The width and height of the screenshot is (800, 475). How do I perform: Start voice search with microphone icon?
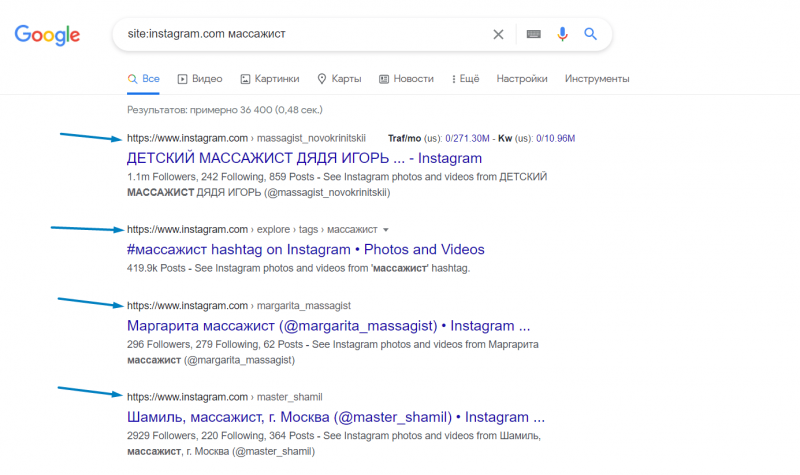click(x=562, y=34)
